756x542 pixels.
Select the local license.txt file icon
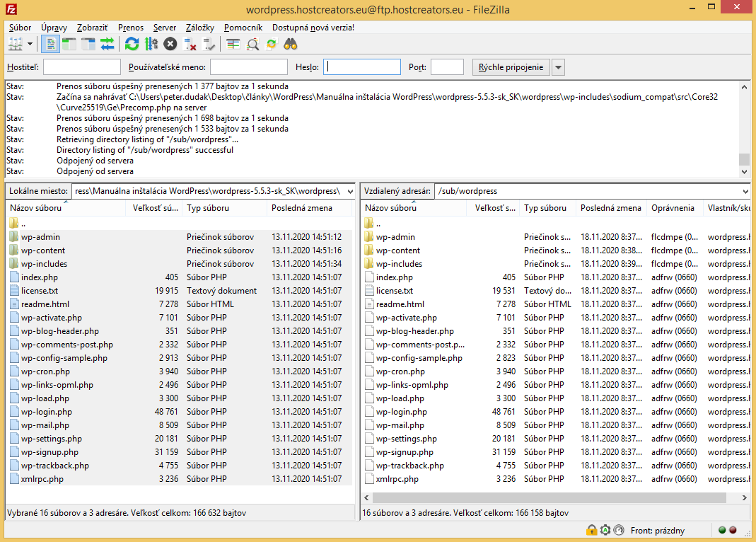pos(14,291)
